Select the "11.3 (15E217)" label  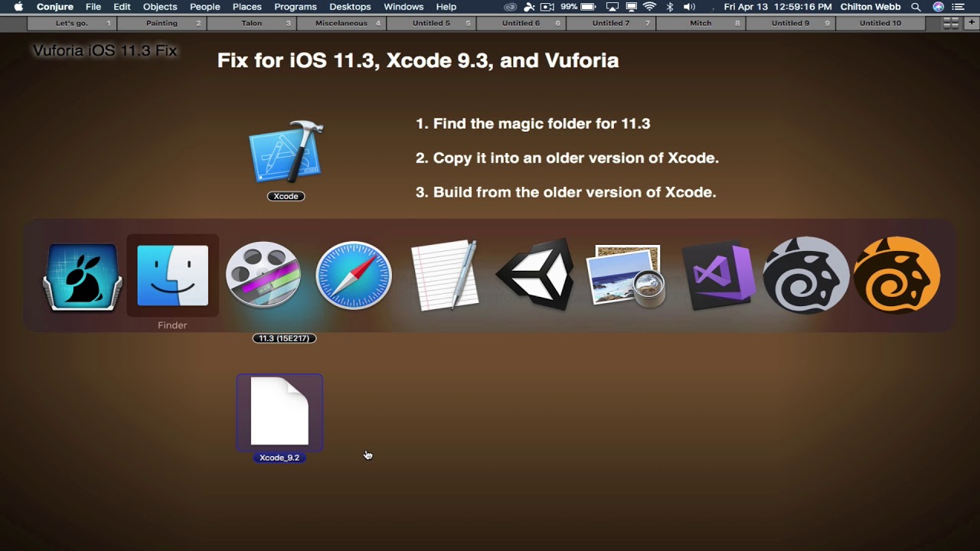coord(284,338)
